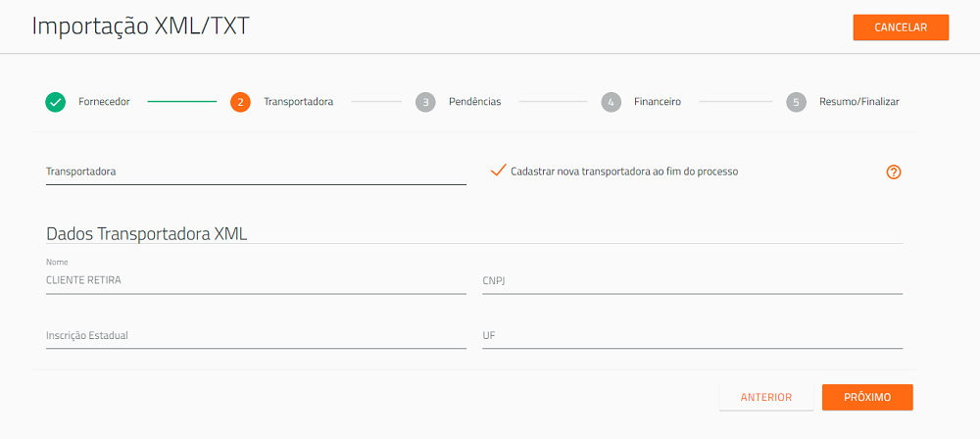Viewport: 980px width, 439px height.
Task: Go to the Pendências step label
Action: tap(475, 102)
